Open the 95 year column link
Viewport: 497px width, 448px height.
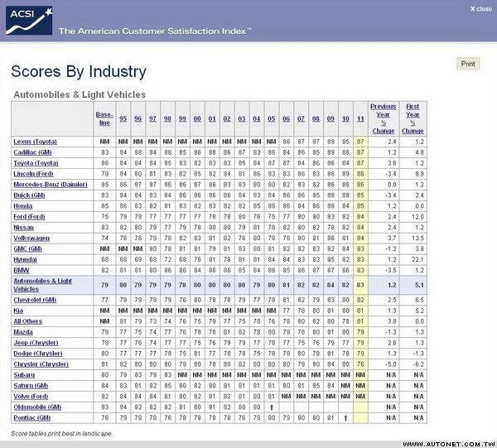point(123,118)
